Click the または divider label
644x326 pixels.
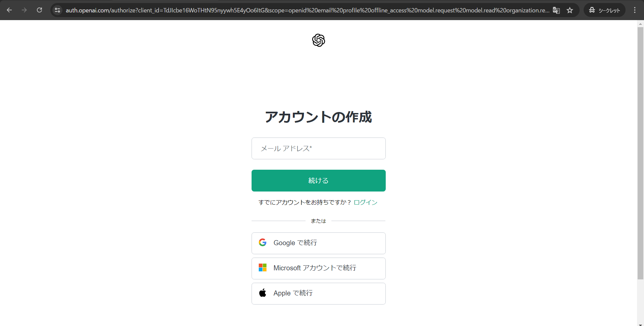(318, 221)
